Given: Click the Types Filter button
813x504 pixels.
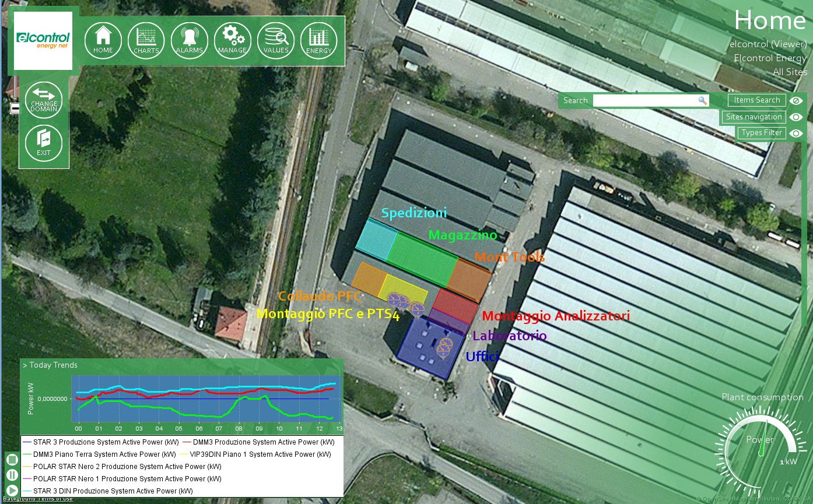Looking at the screenshot, I should [x=761, y=133].
